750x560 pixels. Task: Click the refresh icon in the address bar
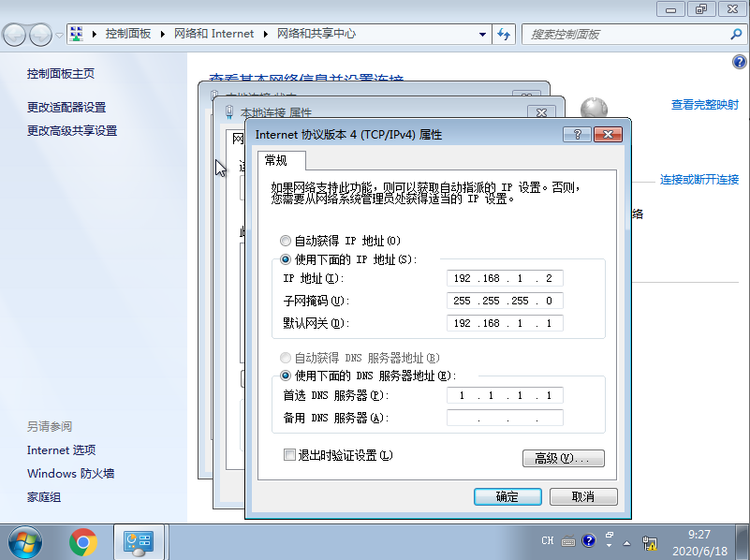point(504,34)
